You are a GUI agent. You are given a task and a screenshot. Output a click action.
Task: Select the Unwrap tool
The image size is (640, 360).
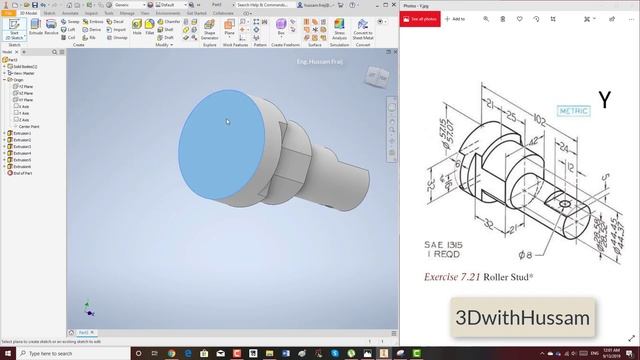(117, 37)
